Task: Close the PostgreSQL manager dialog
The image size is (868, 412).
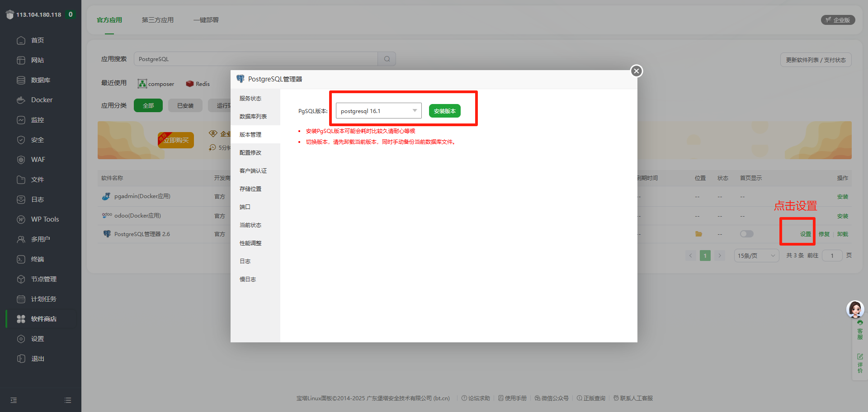Action: click(637, 71)
